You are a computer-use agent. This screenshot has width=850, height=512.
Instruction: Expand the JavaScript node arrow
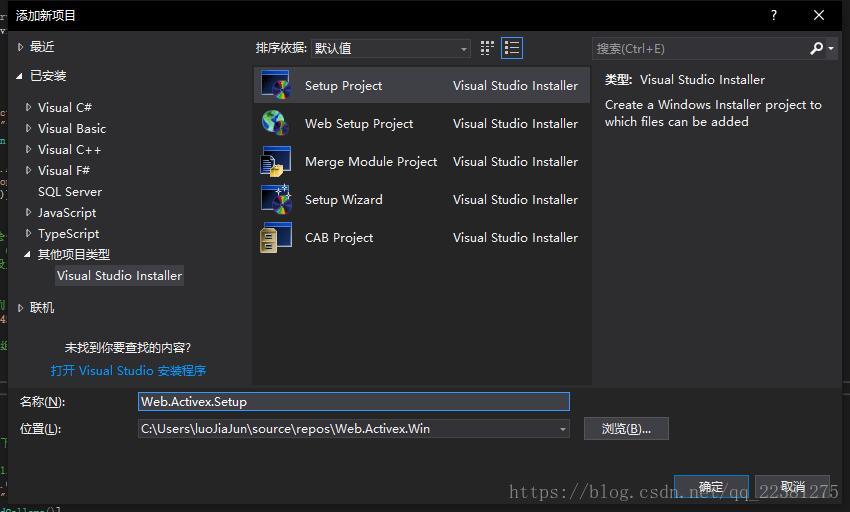coord(28,213)
